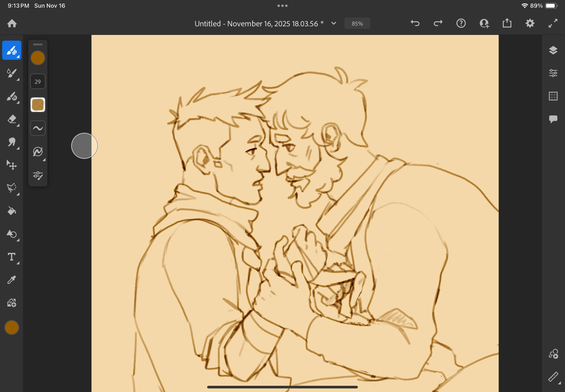Select the Eyedropper tool

(x=12, y=280)
